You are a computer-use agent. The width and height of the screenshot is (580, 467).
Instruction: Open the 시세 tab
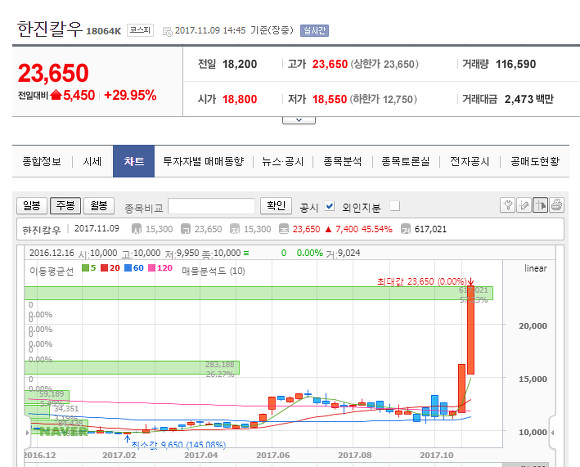(92, 162)
